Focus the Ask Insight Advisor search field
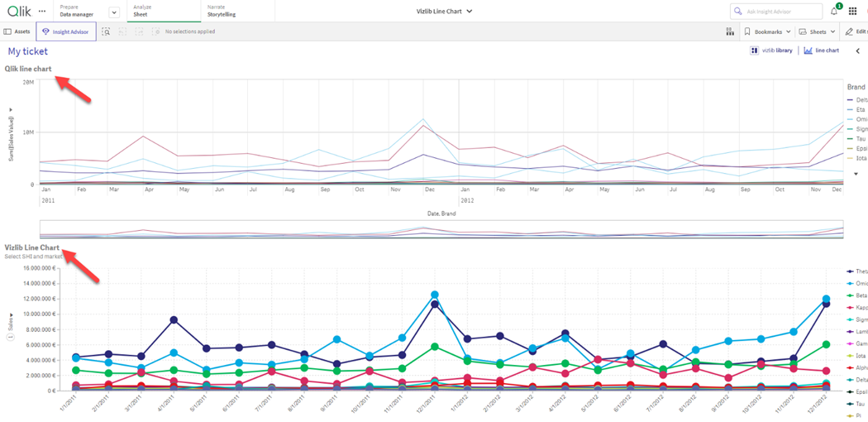Image resolution: width=868 pixels, height=422 pixels. [776, 11]
